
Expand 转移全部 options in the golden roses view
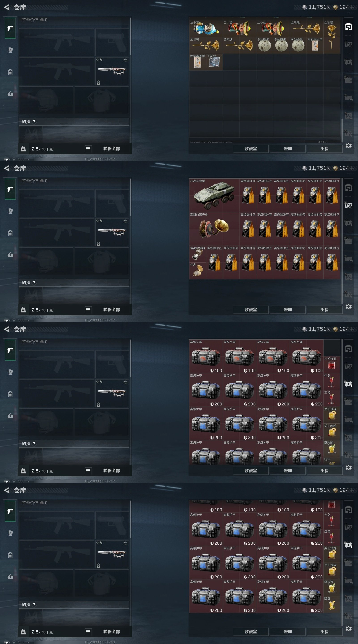pos(112,149)
